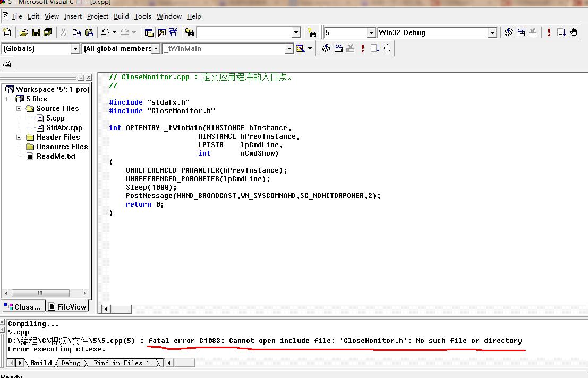Viewport: 588px width, 378px height.
Task: Click the Find in Files icon
Action: tap(190, 32)
